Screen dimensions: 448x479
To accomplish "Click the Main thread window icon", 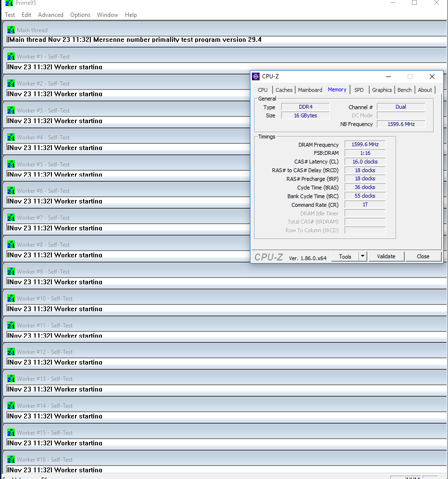I will [11, 30].
